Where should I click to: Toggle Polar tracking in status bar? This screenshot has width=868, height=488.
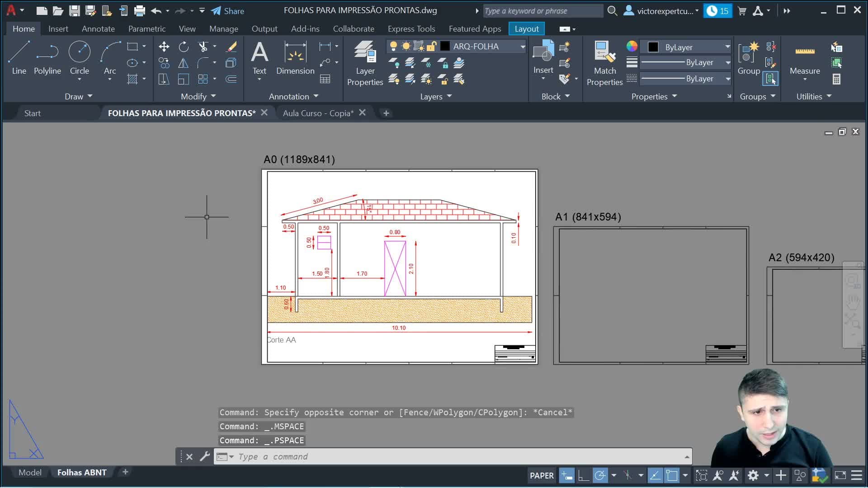(600, 475)
